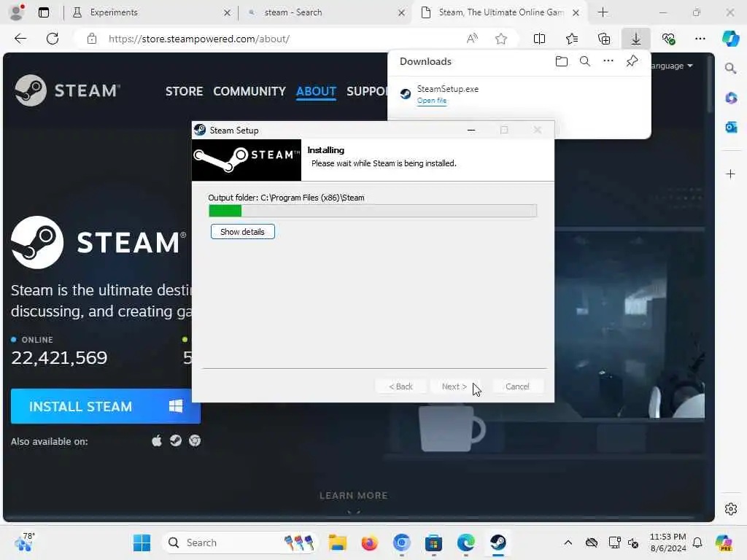Open Outlook in the Edge sidebar
The width and height of the screenshot is (747, 560).
(731, 127)
